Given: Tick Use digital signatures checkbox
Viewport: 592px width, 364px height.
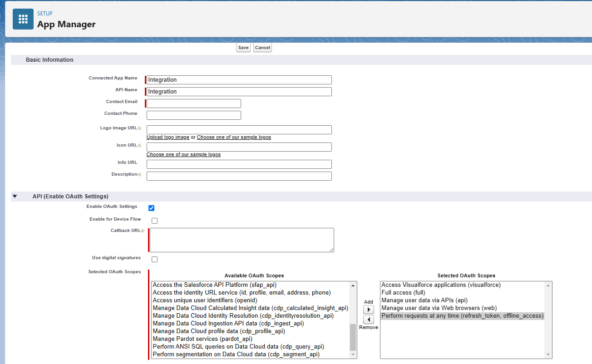Looking at the screenshot, I should [x=155, y=260].
